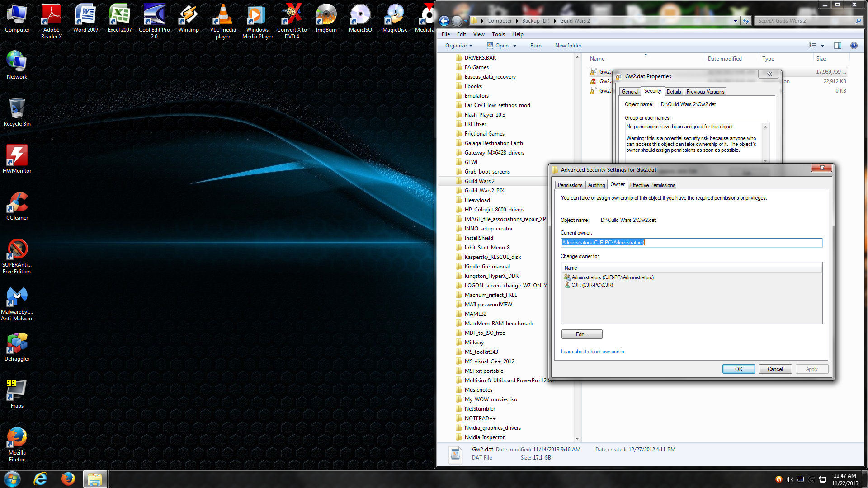Open the Organize dropdown menu
868x488 pixels.
tap(458, 46)
